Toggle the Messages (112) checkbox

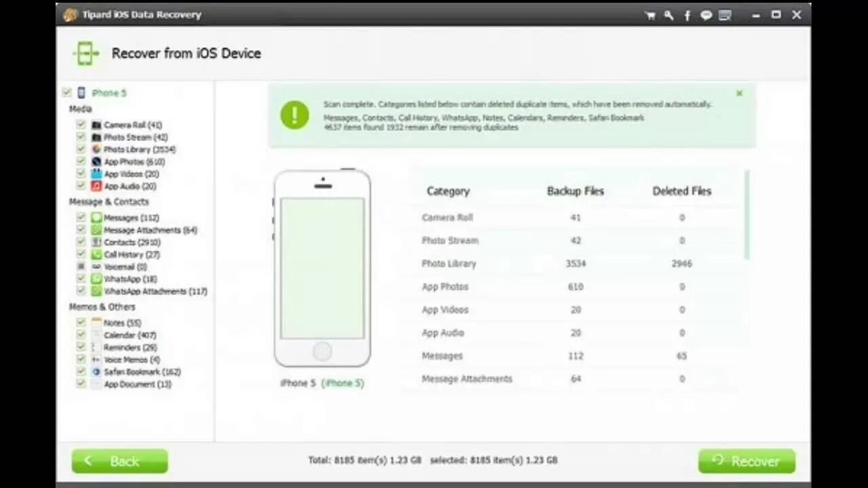coord(81,218)
